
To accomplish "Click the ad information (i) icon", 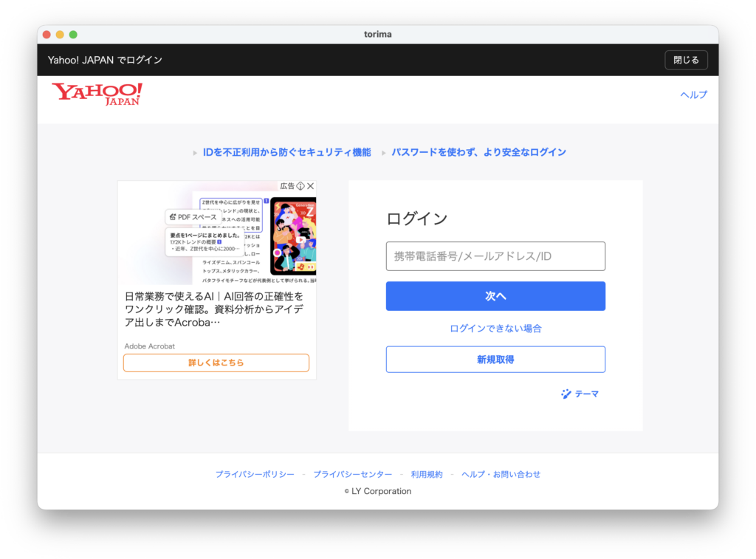I will [x=300, y=186].
